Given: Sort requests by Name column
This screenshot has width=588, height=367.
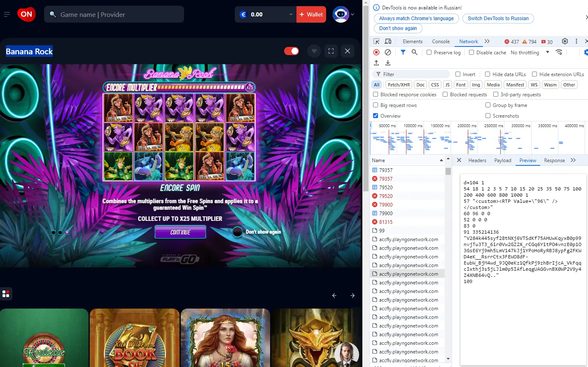Looking at the screenshot, I should [407, 160].
